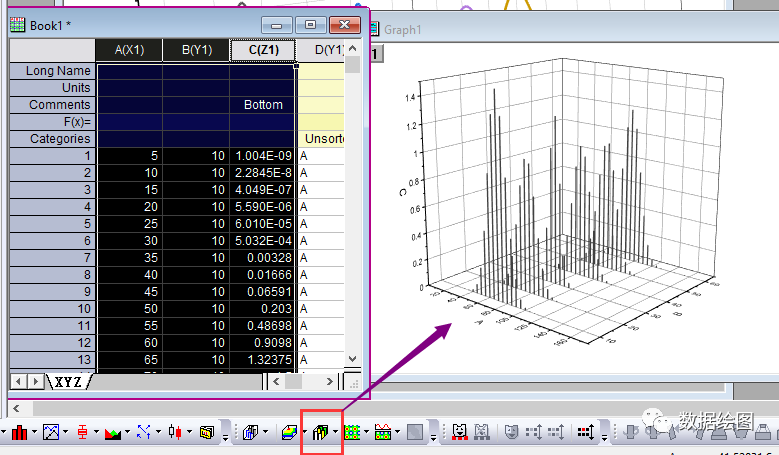The image size is (779, 455).
Task: Switch to the XYZ sheet tab
Action: [68, 381]
